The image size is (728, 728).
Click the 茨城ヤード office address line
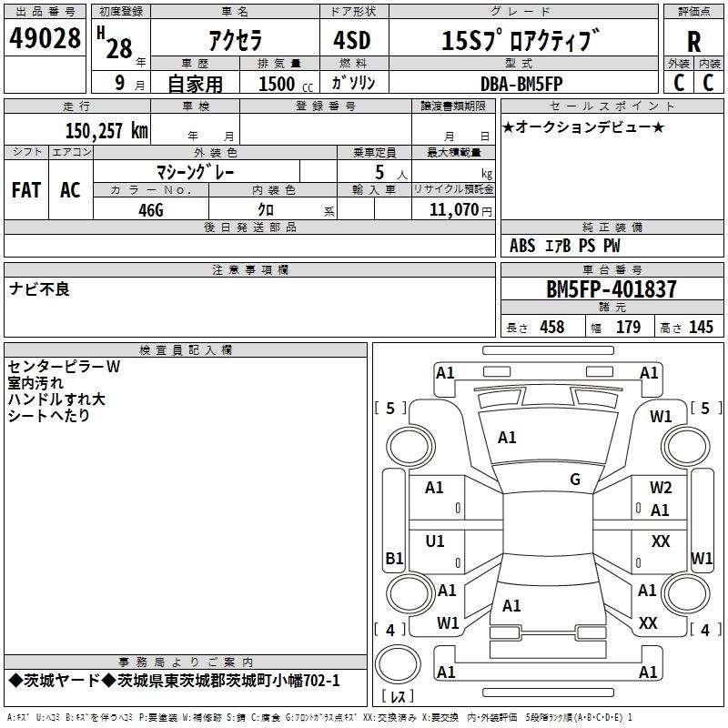175,681
